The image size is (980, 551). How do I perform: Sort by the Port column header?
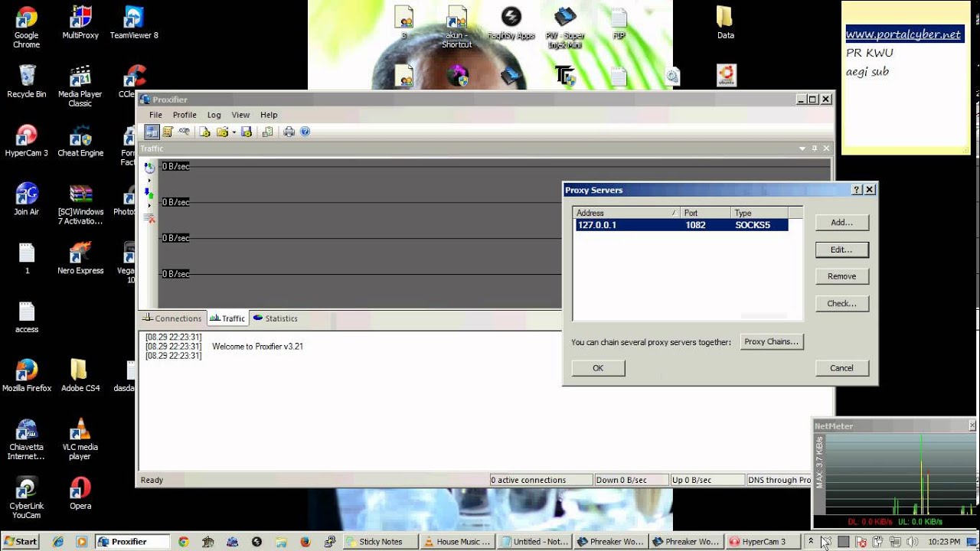click(x=705, y=213)
